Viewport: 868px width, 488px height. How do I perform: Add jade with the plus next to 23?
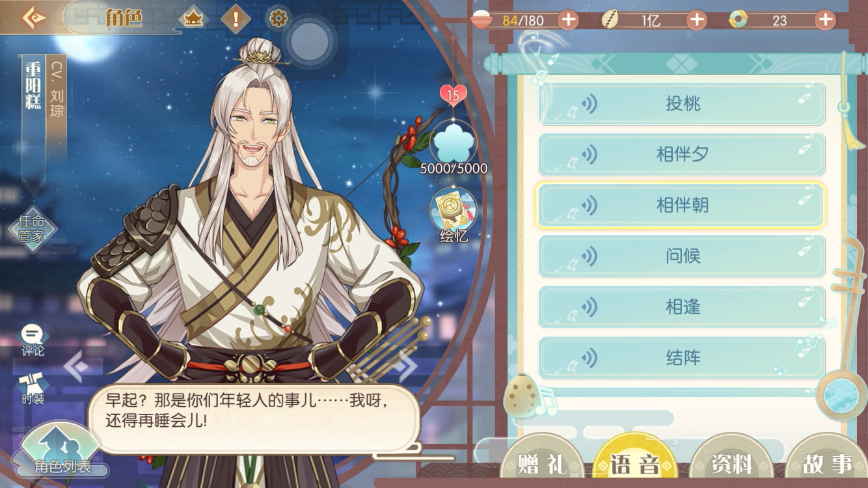[825, 20]
